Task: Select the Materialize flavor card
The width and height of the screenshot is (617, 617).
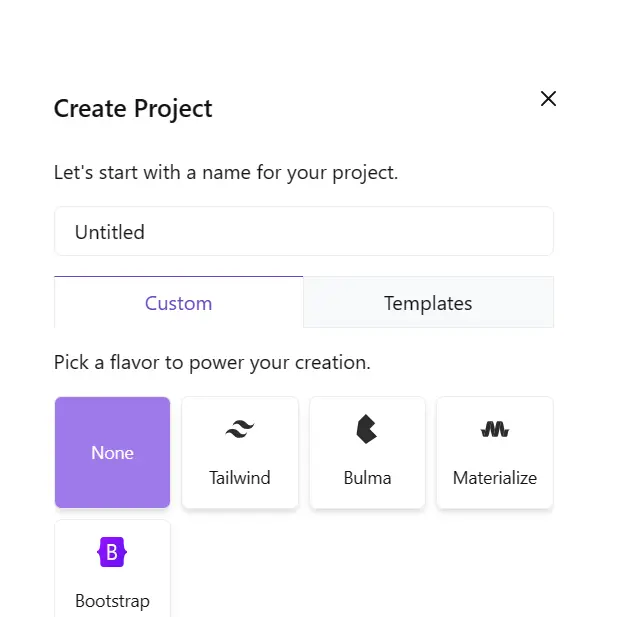Action: point(495,452)
